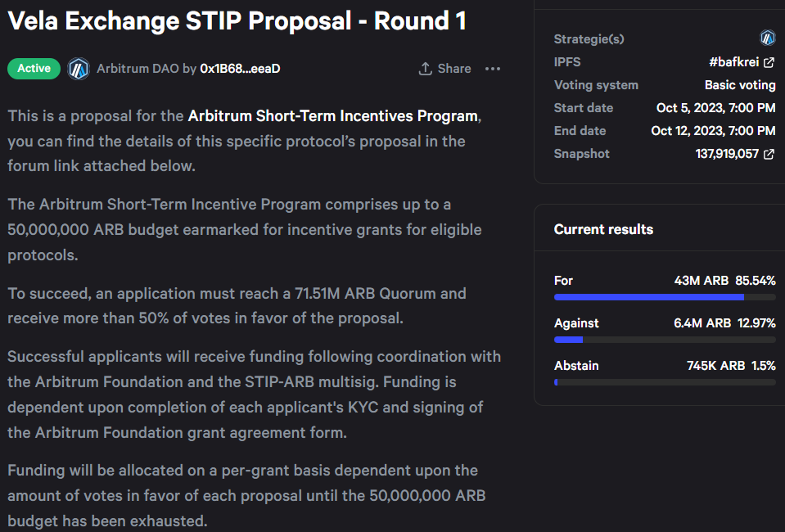Share this proposal
The height and width of the screenshot is (532, 785).
(444, 69)
